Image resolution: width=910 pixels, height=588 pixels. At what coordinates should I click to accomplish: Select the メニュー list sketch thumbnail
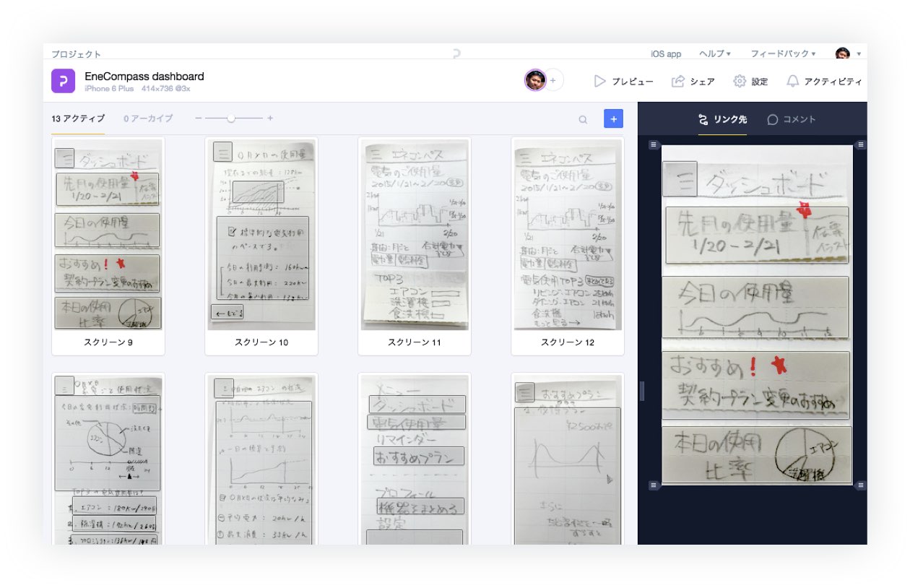(415, 459)
